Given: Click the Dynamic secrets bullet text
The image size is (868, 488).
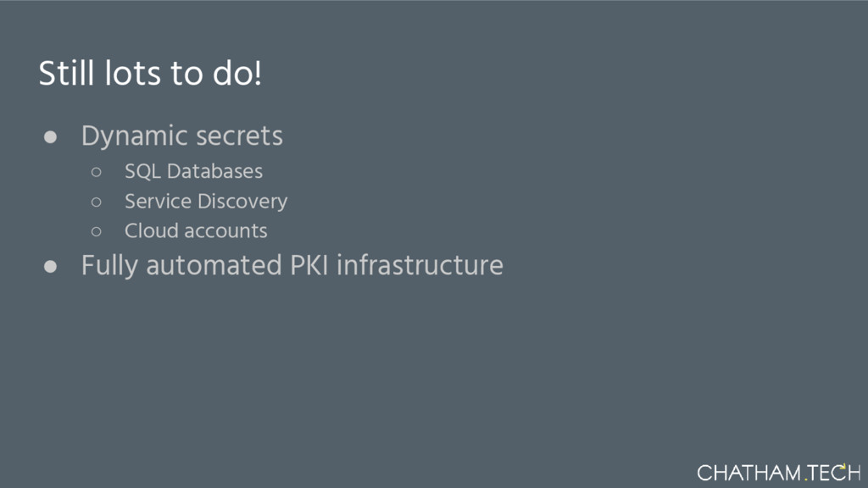Looking at the screenshot, I should tap(181, 136).
